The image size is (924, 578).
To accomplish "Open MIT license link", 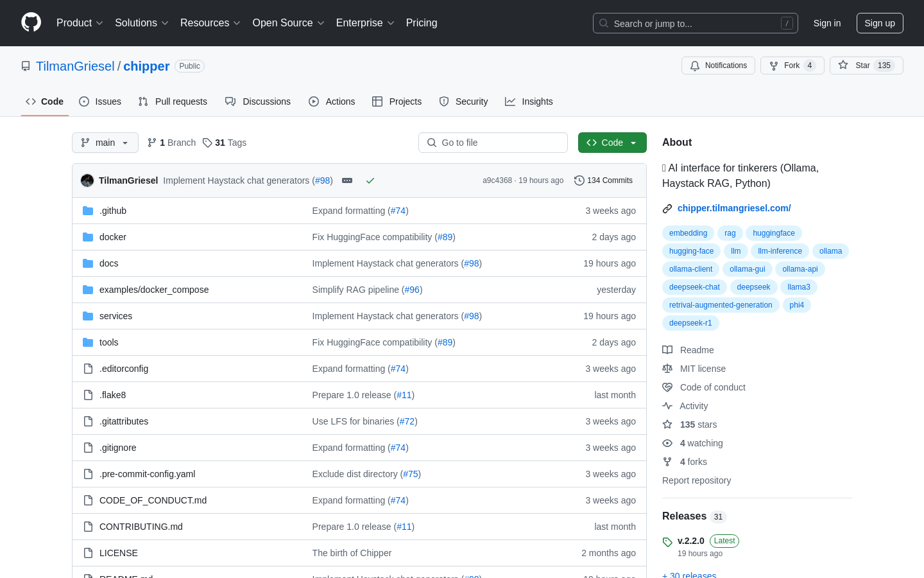I will pos(694,369).
